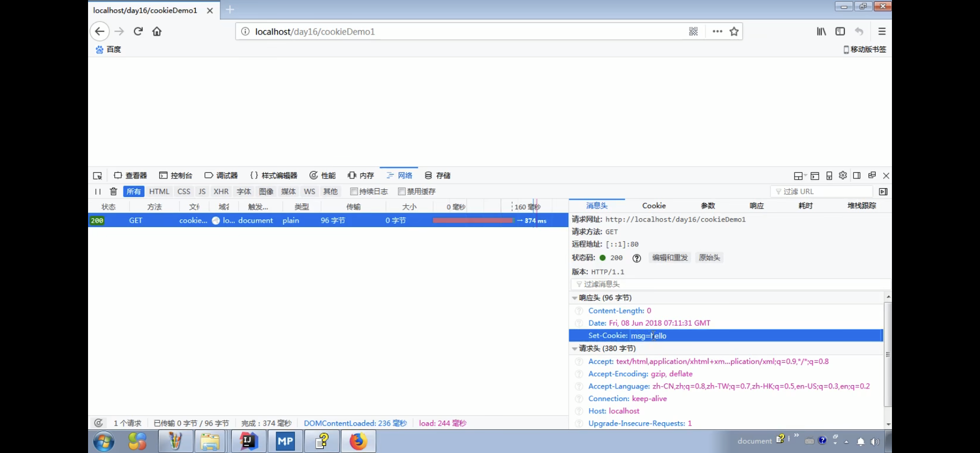
Task: Switch to the Inspector (查看器) tab
Action: click(x=130, y=176)
